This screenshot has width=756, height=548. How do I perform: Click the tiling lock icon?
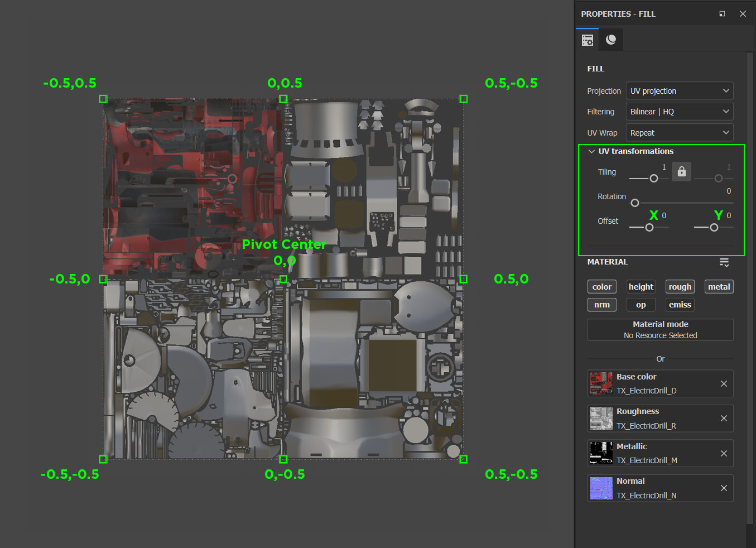point(681,171)
